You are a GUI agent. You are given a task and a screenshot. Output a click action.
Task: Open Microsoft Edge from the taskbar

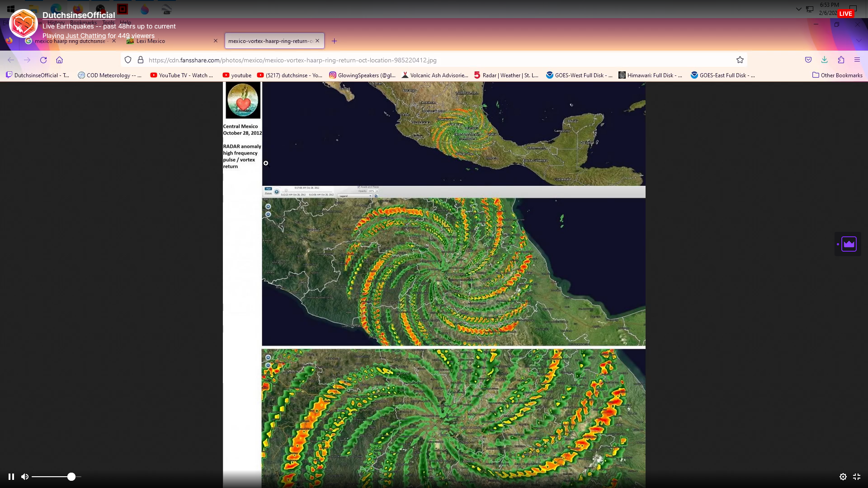point(56,9)
